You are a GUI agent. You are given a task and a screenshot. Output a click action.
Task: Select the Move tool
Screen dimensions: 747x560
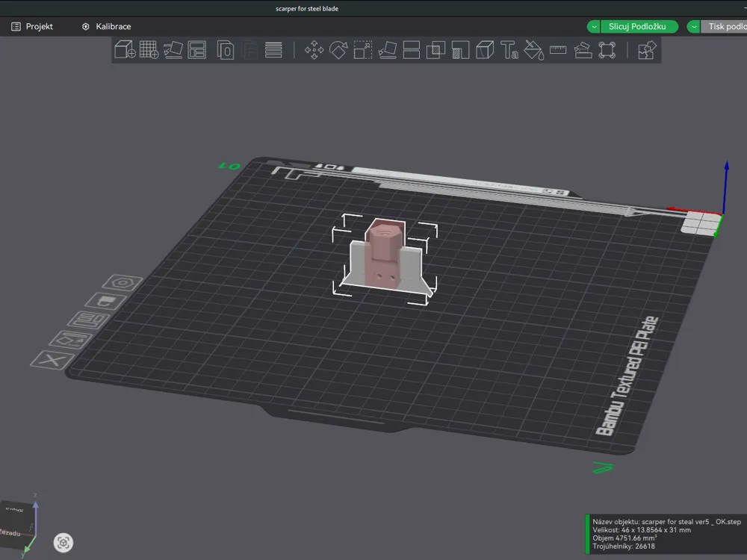point(314,50)
